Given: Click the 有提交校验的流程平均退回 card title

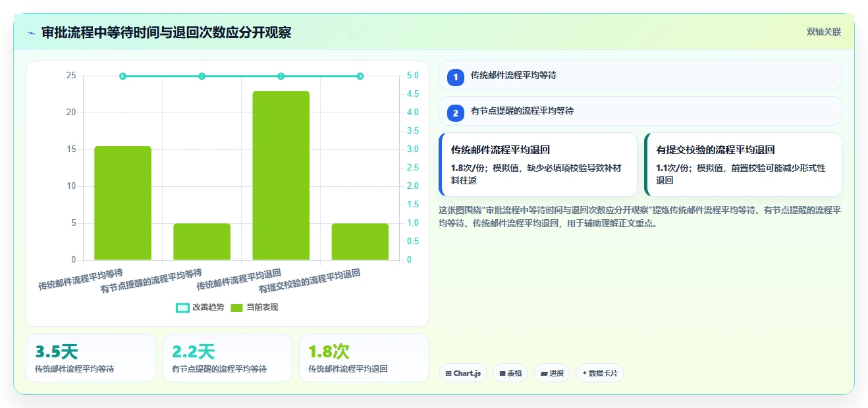Looking at the screenshot, I should click(715, 150).
